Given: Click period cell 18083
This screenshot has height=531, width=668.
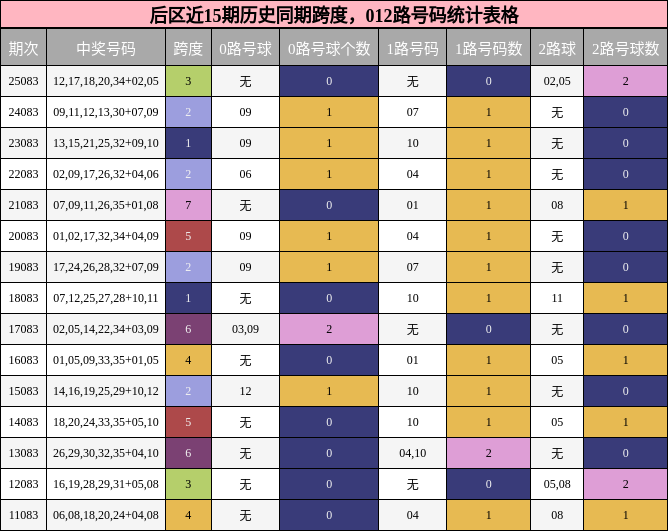Looking at the screenshot, I should 23,298.
